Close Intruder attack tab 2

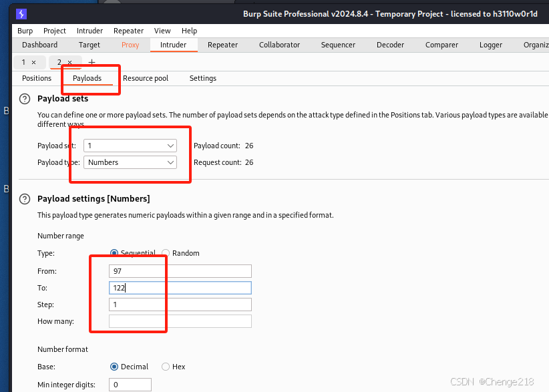tap(69, 62)
